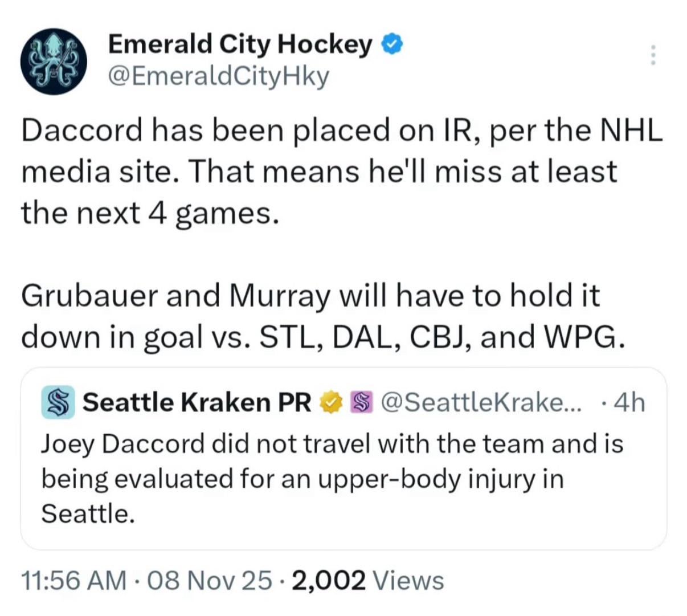687x616 pixels.
Task: Visit the @EmeraldCityHky handle link
Action: (x=218, y=76)
